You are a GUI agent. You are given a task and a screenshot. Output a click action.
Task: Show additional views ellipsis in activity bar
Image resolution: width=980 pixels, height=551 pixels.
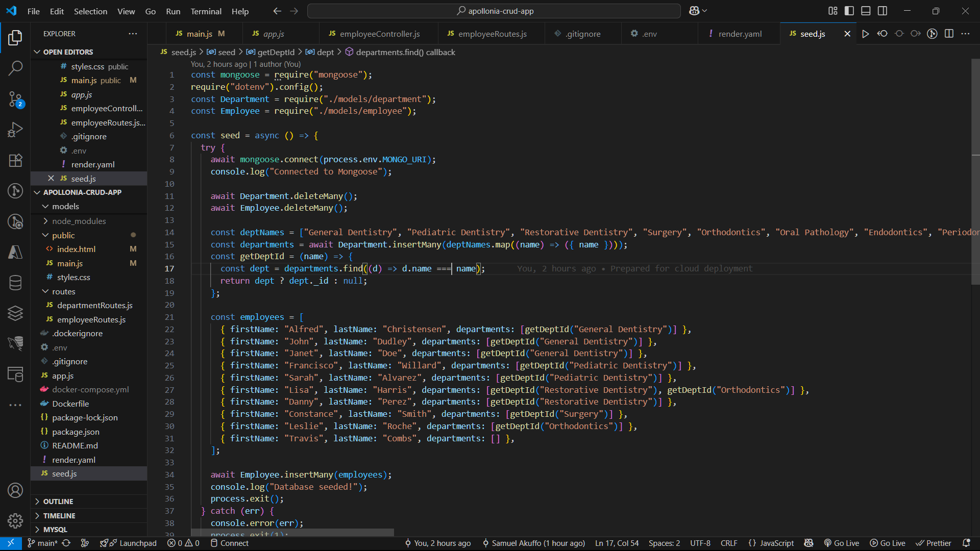(x=15, y=405)
